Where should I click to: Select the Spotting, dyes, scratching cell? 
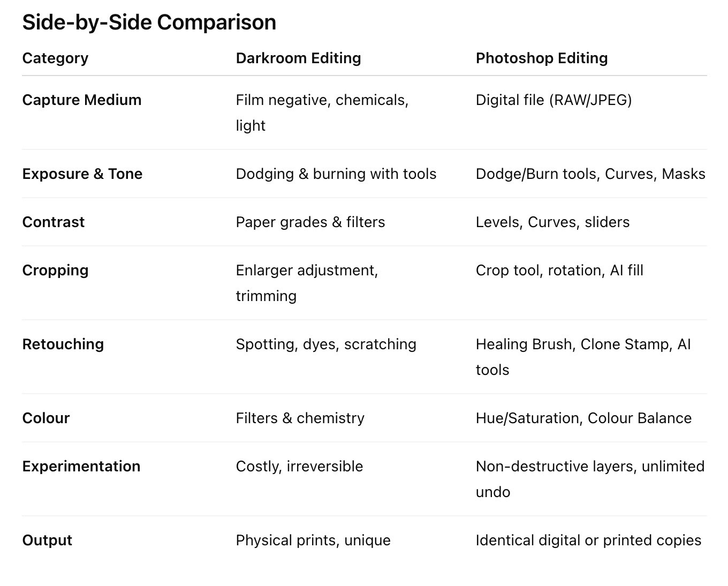[325, 344]
